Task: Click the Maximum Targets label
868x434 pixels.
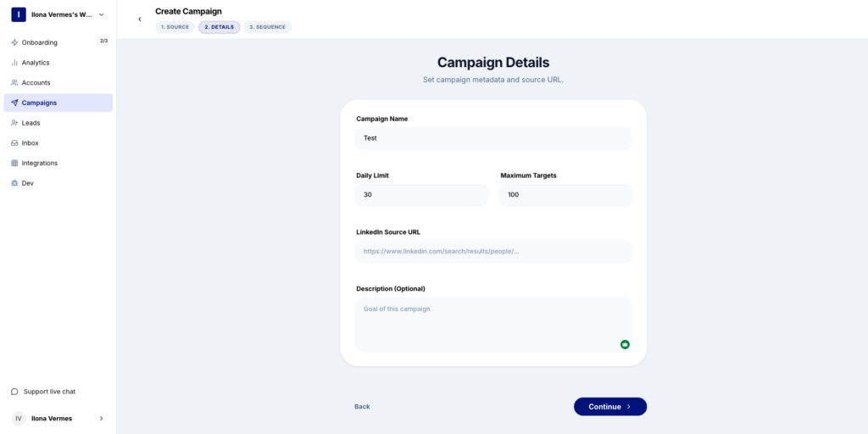Action: 529,175
